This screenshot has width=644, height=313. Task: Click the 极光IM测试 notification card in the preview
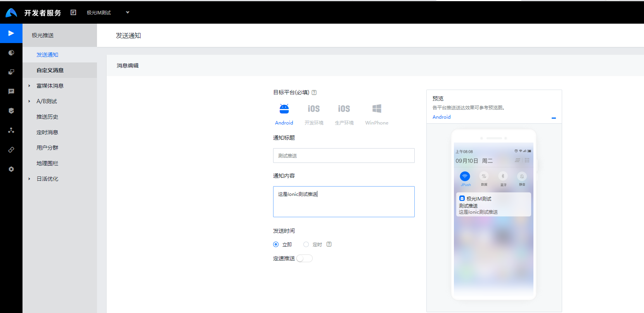[x=493, y=204]
